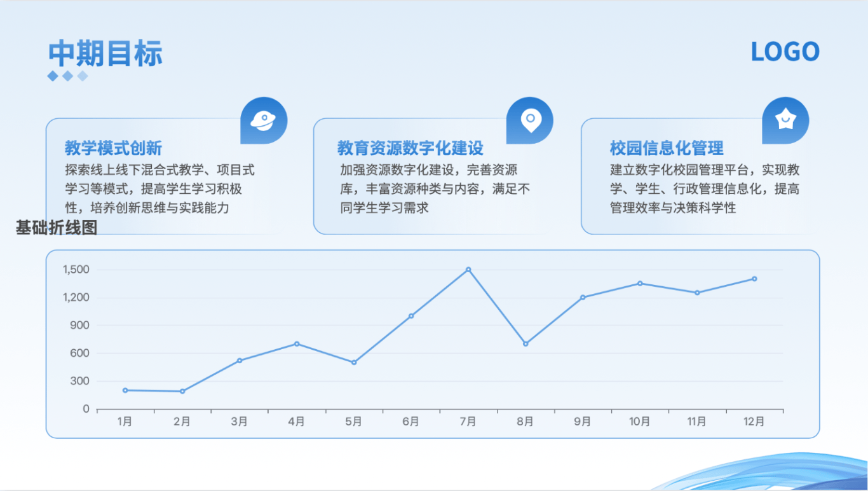The height and width of the screenshot is (491, 868).
Task: Click the 教学模式创新 heading
Action: [114, 149]
